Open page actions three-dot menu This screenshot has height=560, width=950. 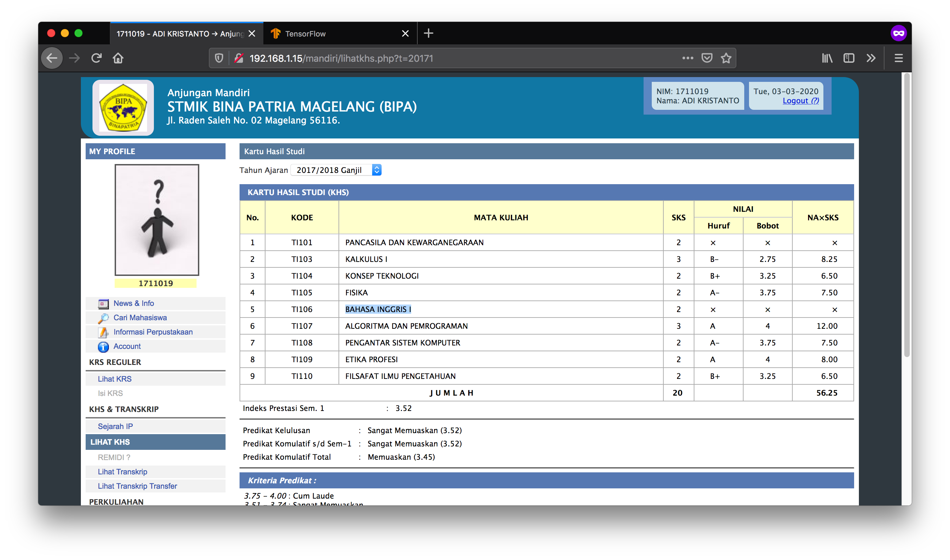[688, 58]
